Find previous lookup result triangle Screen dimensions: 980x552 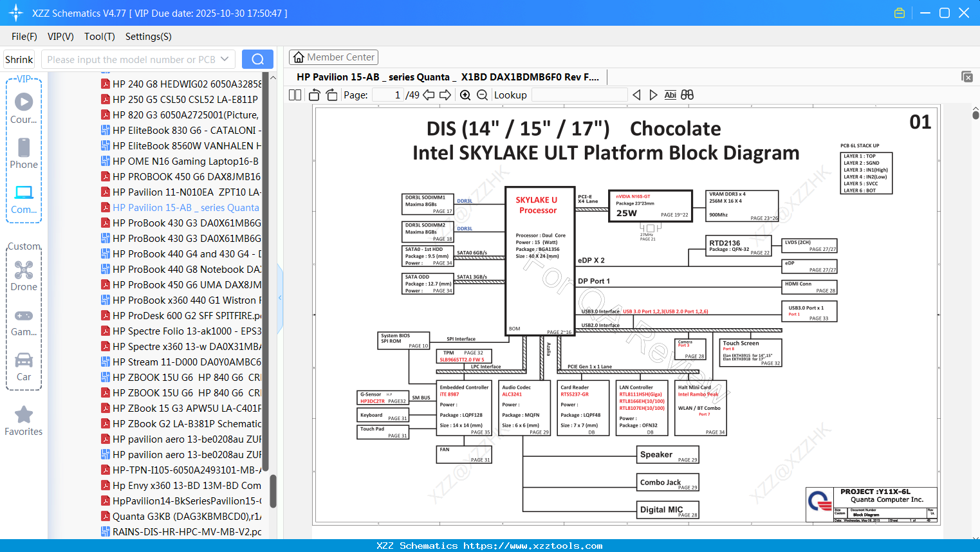(636, 95)
